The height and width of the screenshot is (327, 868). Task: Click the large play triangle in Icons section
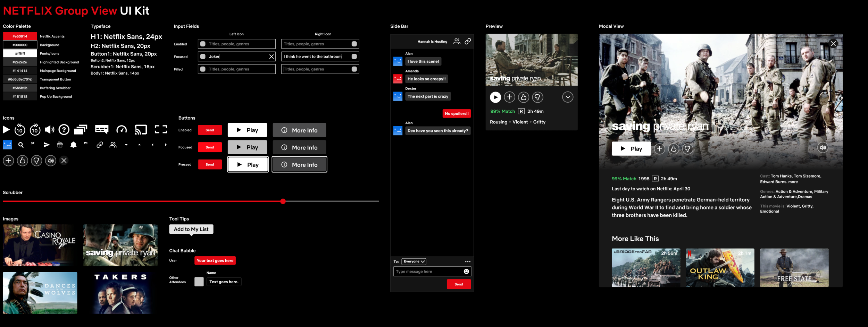pos(6,130)
